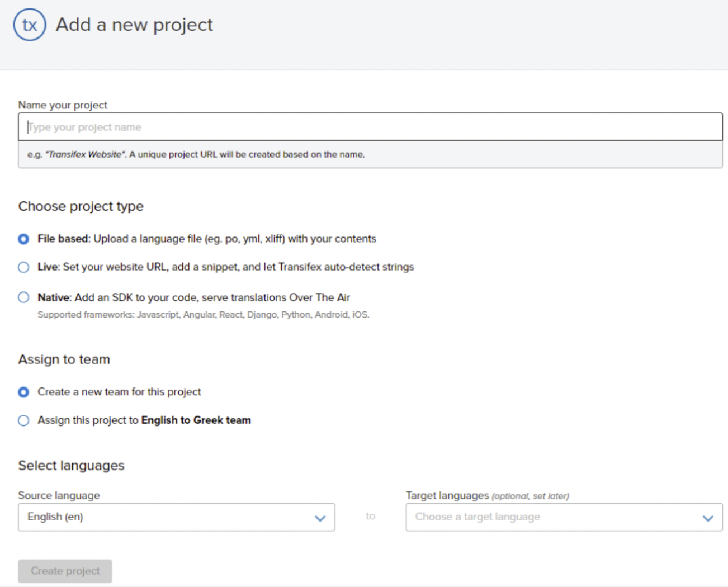The height and width of the screenshot is (587, 728).
Task: Click the Add a new project heading
Action: (x=134, y=25)
